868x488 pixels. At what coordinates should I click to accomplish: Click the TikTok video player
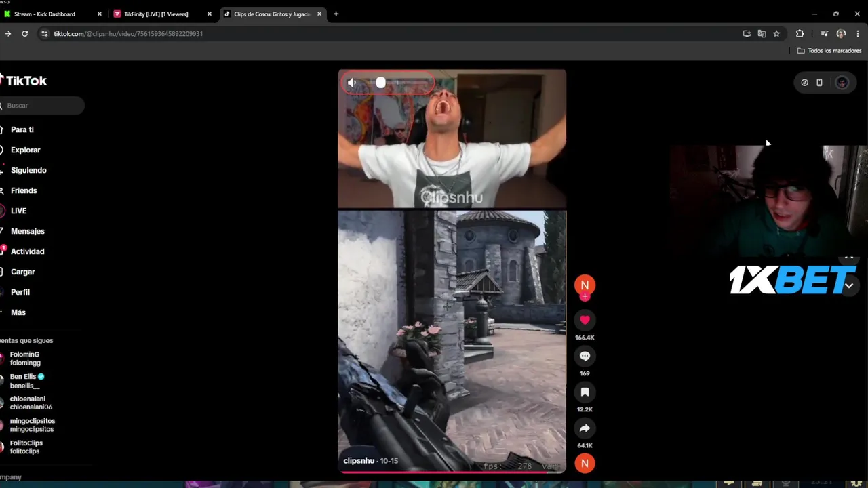coord(452,271)
